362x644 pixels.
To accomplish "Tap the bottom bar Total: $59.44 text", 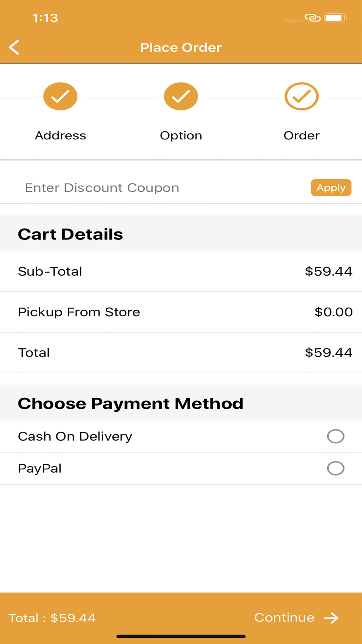I will click(52, 618).
